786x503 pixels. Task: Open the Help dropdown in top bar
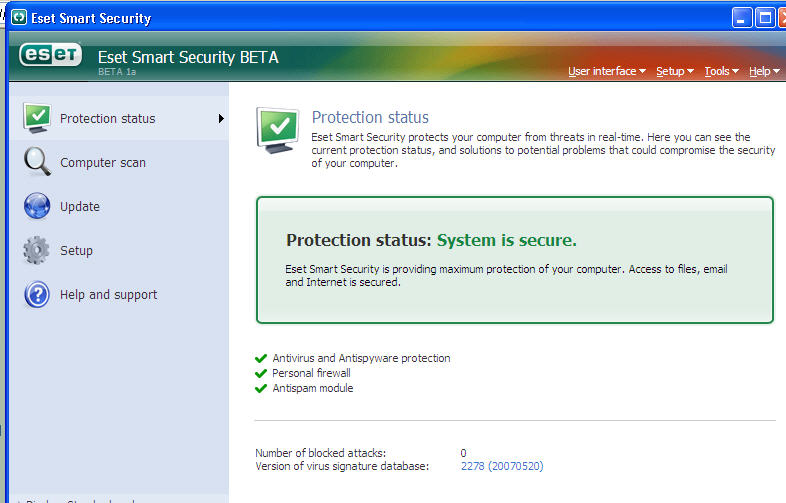coord(764,71)
